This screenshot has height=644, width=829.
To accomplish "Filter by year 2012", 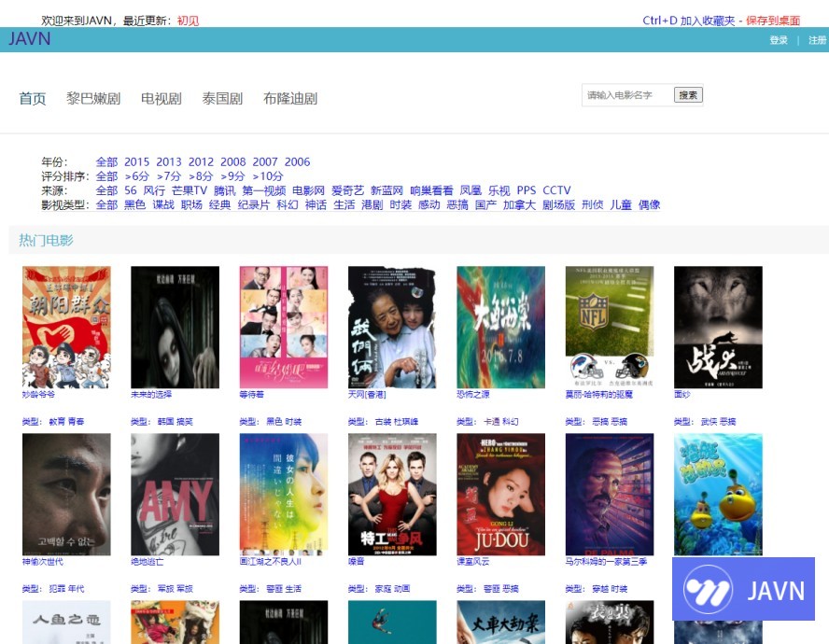I will pyautogui.click(x=201, y=161).
